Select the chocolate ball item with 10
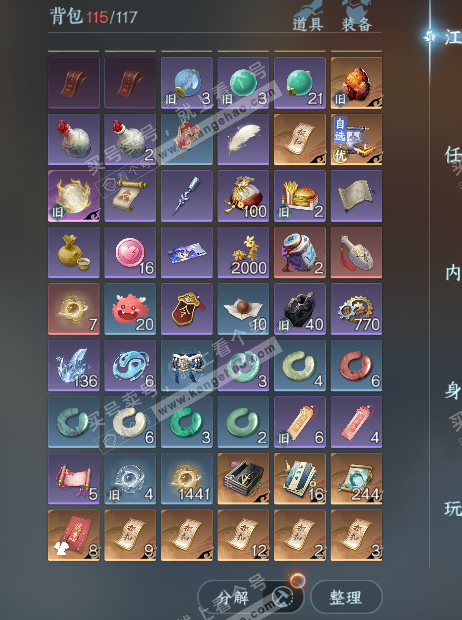Screen dimensions: 462x620 pyautogui.click(x=243, y=309)
